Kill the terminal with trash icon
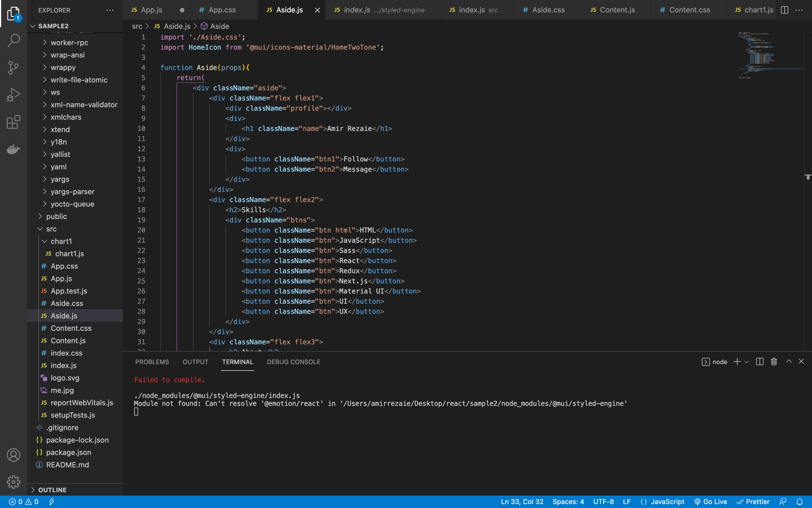Viewport: 812px width, 508px height. click(x=774, y=362)
